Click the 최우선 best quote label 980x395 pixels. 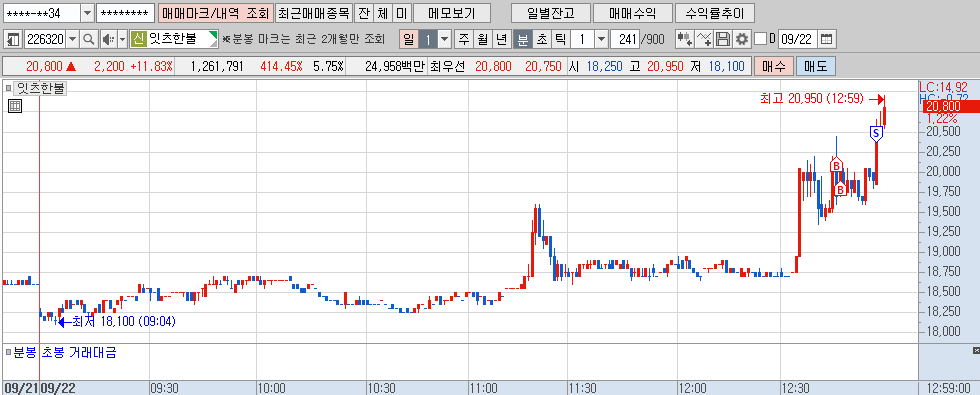pyautogui.click(x=448, y=66)
